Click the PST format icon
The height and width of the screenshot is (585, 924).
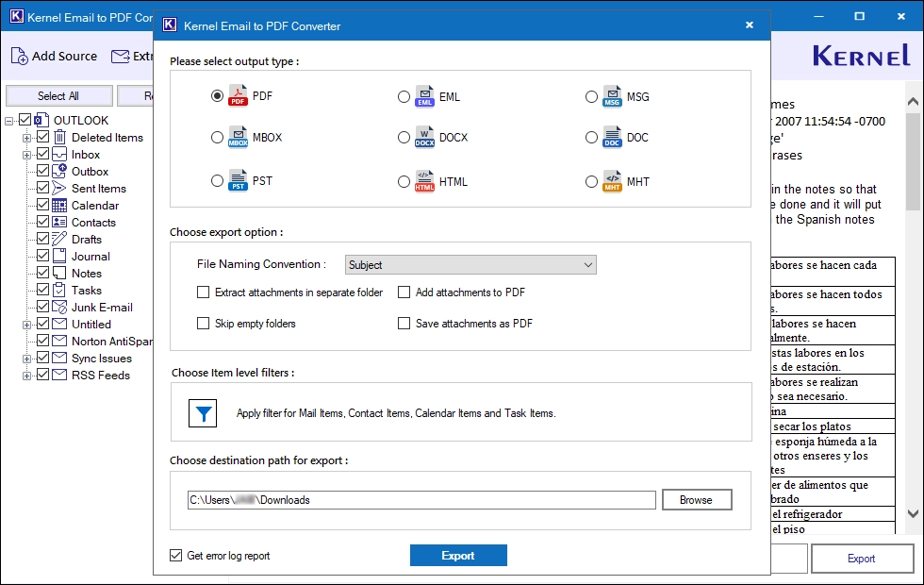point(238,180)
